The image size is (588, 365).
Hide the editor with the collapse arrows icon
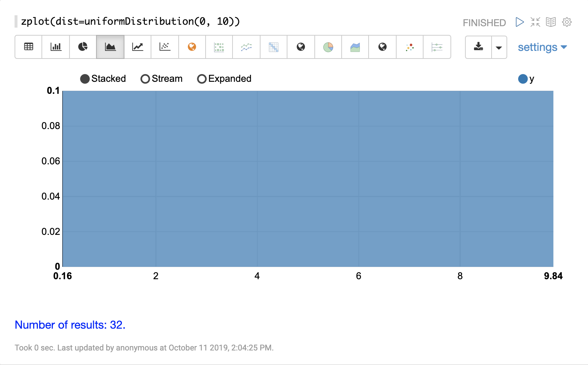tap(535, 22)
